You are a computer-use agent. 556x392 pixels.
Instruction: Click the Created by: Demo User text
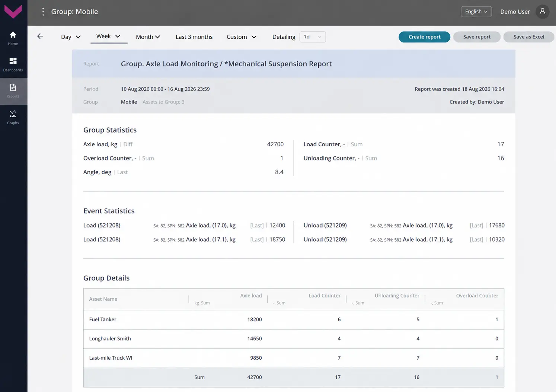pos(477,102)
